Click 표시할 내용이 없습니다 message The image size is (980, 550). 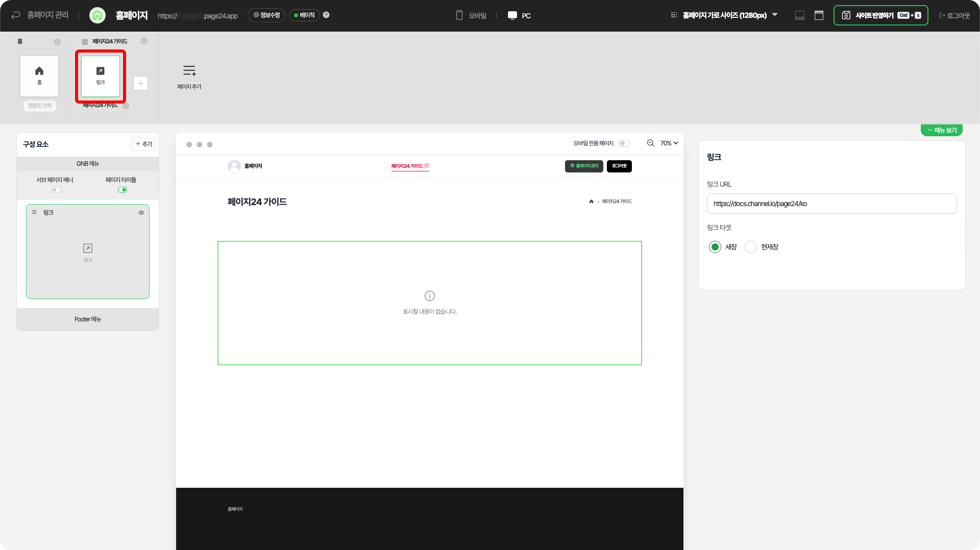coord(430,312)
